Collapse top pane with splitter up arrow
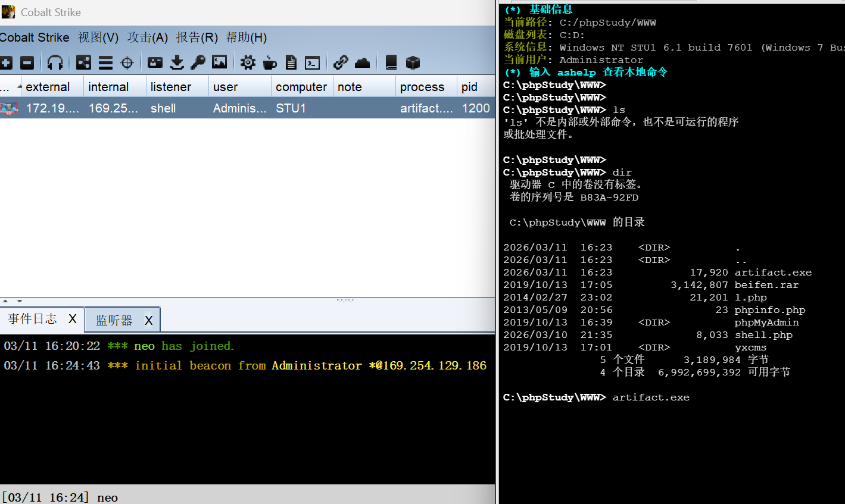Viewport: 845px width, 504px height. [x=5, y=301]
